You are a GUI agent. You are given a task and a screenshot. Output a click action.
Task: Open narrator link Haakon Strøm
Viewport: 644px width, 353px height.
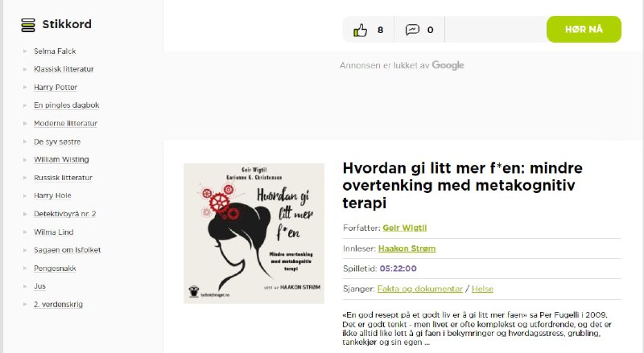(x=407, y=248)
